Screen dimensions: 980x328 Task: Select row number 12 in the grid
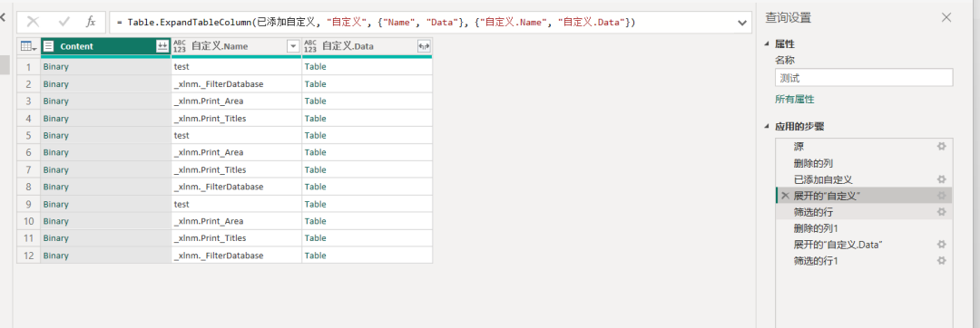click(x=28, y=256)
